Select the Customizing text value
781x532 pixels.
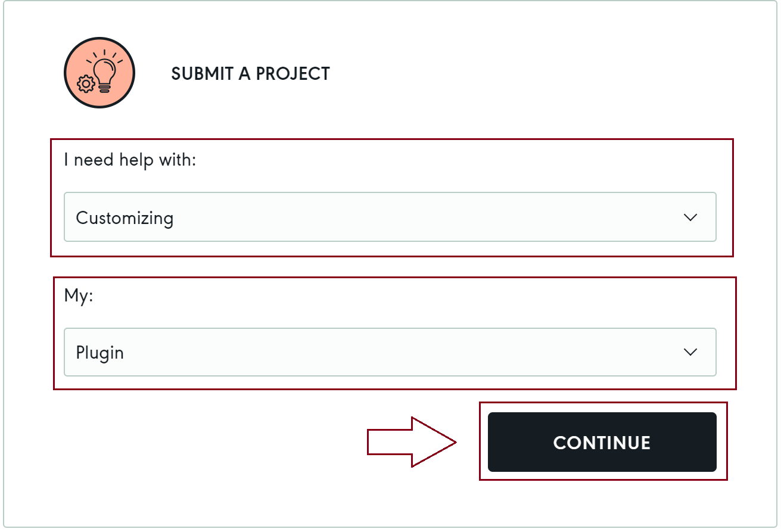point(125,218)
